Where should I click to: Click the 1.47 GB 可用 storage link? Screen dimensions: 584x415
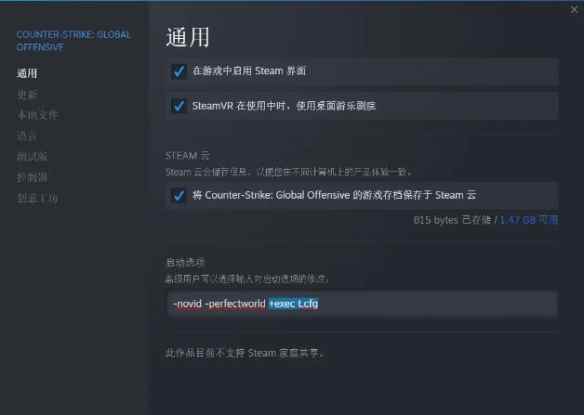(x=529, y=220)
